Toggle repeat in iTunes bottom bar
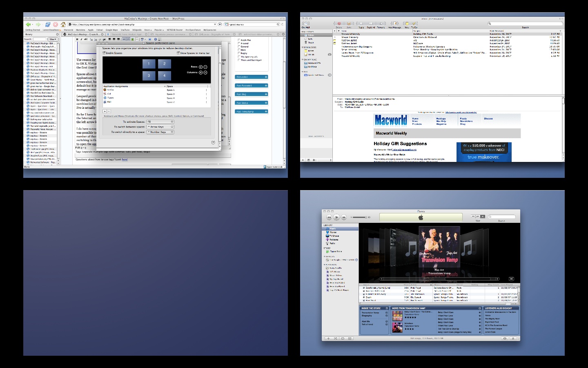588x368 pixels. pyautogui.click(x=343, y=339)
